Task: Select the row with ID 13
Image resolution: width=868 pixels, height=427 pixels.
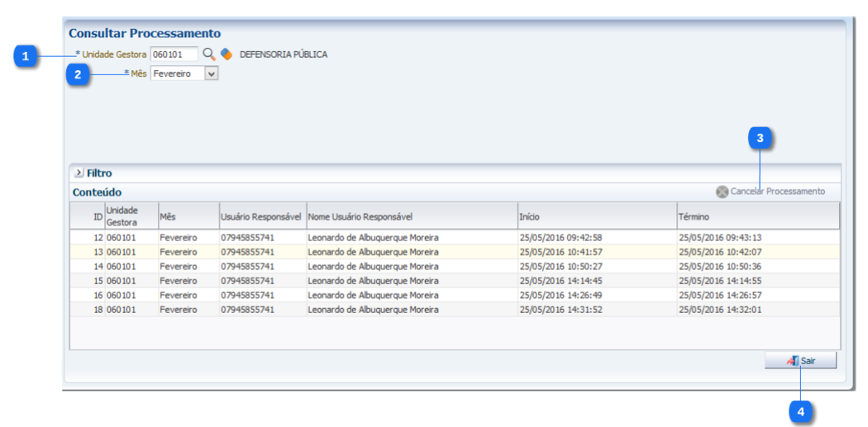Action: [373, 252]
